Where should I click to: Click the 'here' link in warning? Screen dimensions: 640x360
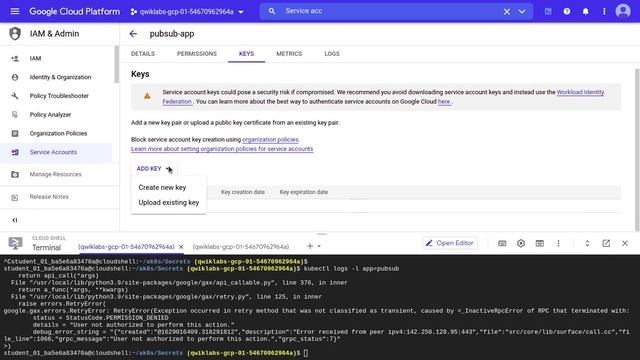tap(444, 102)
